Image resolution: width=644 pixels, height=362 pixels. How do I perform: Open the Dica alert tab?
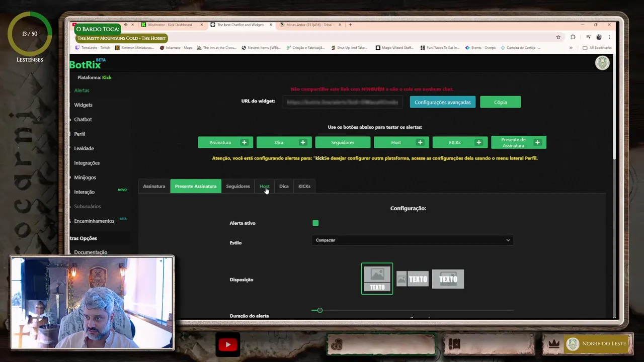[284, 186]
